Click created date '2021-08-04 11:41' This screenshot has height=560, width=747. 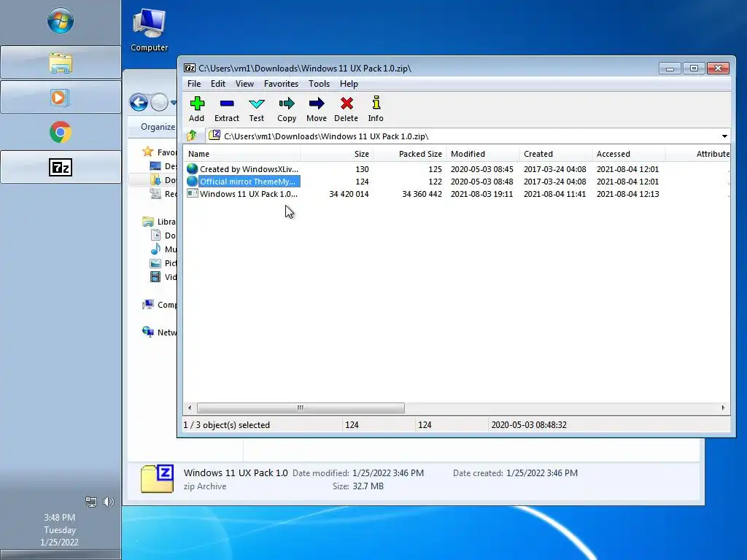coord(554,194)
